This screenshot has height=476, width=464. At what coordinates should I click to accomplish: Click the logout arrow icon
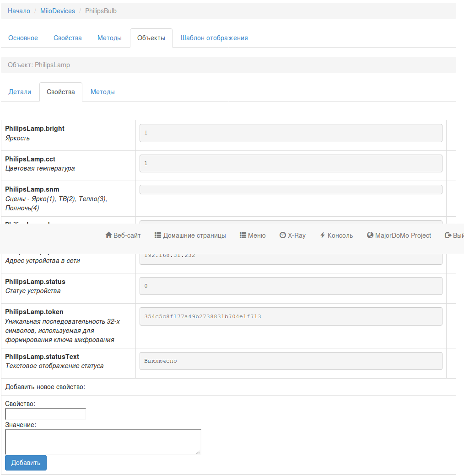point(448,235)
